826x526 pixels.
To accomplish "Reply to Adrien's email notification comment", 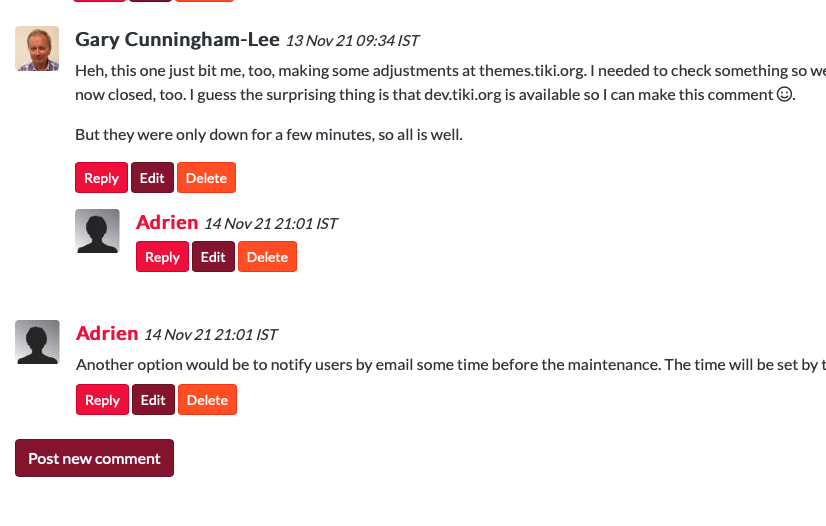I will tap(102, 400).
